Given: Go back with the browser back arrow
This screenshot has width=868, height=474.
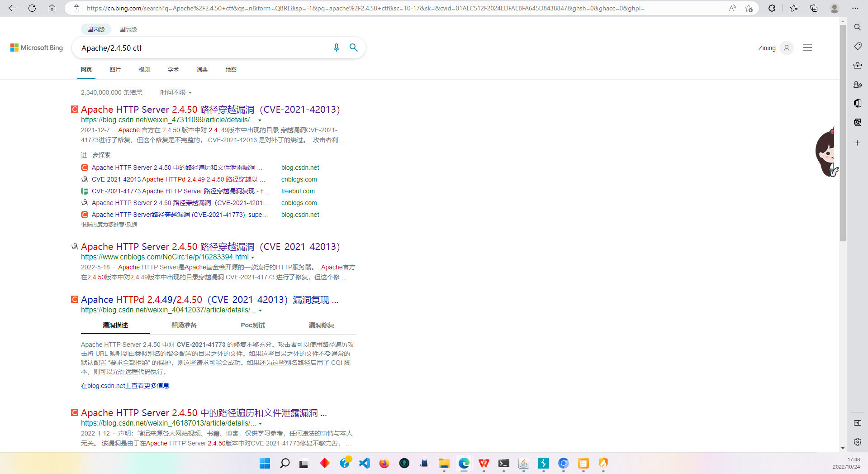Looking at the screenshot, I should (12, 8).
